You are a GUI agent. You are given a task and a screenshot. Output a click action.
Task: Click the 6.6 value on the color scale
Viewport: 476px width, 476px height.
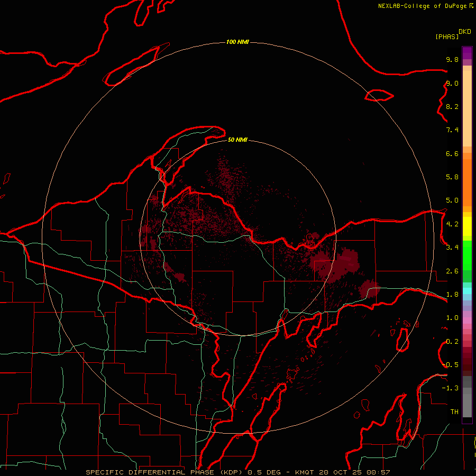[x=452, y=153]
